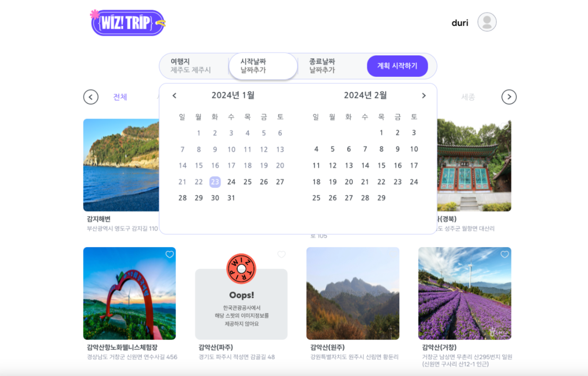Go to next month in calendar
Screen dimensions: 588x376
[x=424, y=96]
